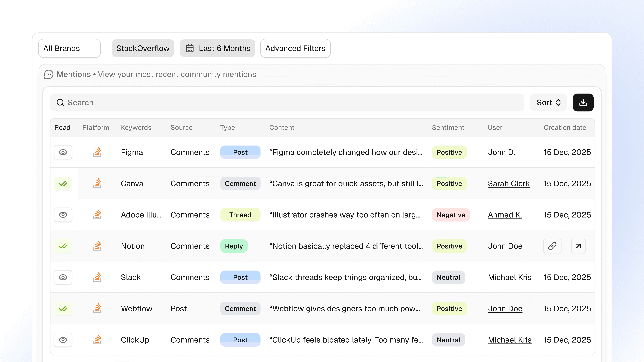The image size is (644, 362).
Task: Toggle the read checkmark on the Canva row
Action: (x=63, y=184)
